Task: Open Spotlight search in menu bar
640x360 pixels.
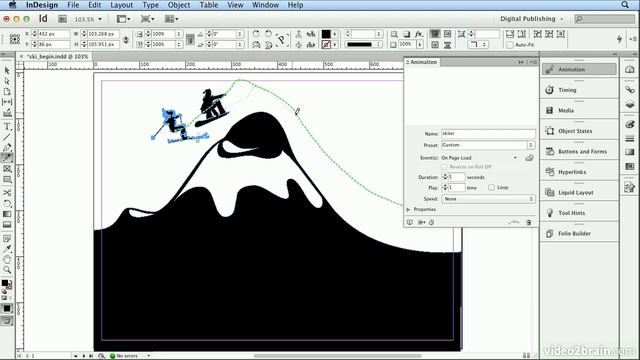Action: point(625,5)
